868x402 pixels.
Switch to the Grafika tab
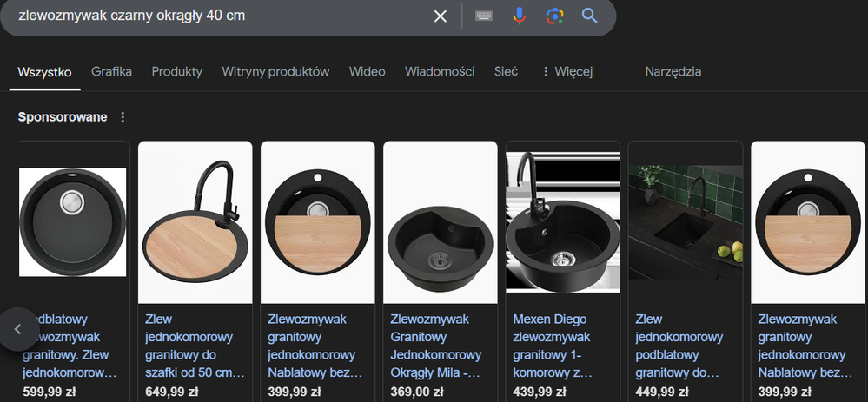[x=111, y=72]
